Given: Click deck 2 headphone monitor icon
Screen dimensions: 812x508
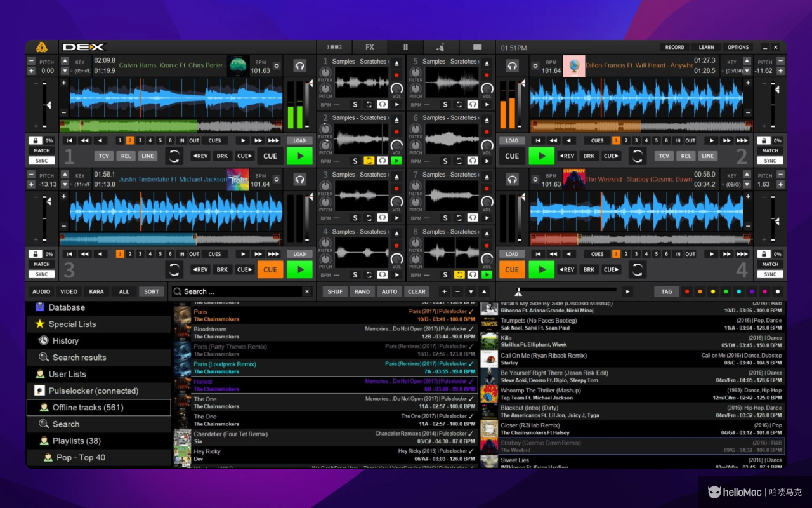Looking at the screenshot, I should (512, 66).
